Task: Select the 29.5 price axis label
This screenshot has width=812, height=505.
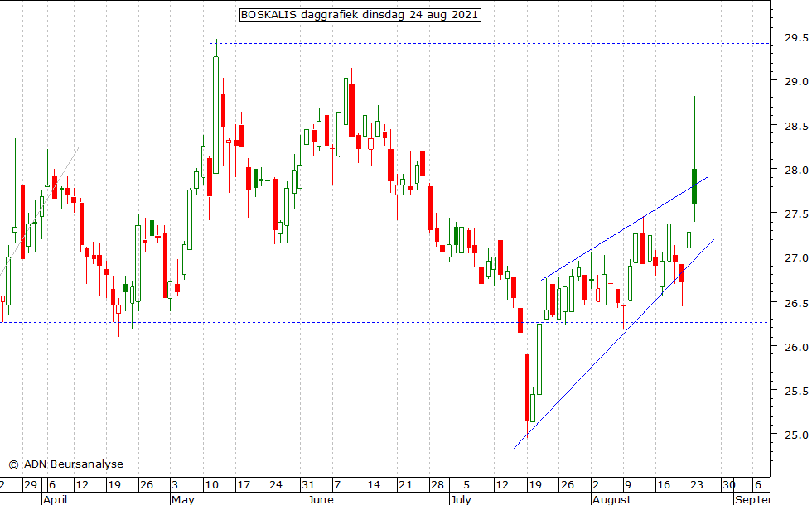Action: [x=796, y=38]
